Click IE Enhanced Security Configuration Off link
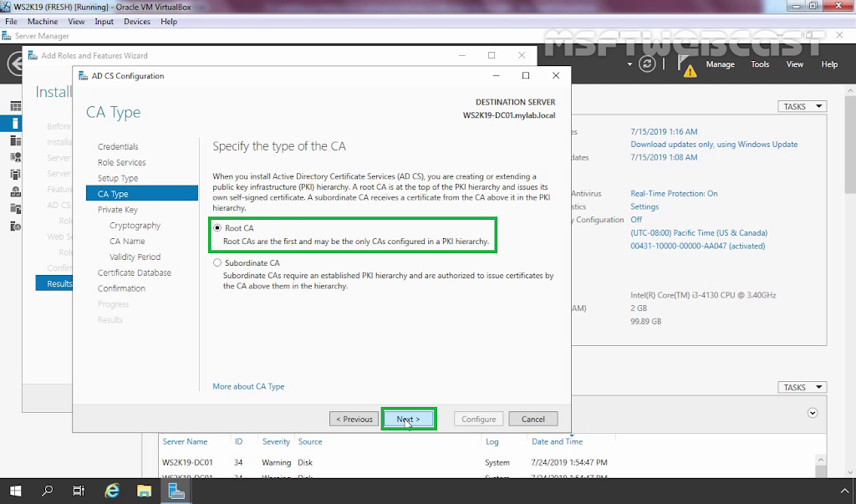 [x=636, y=220]
